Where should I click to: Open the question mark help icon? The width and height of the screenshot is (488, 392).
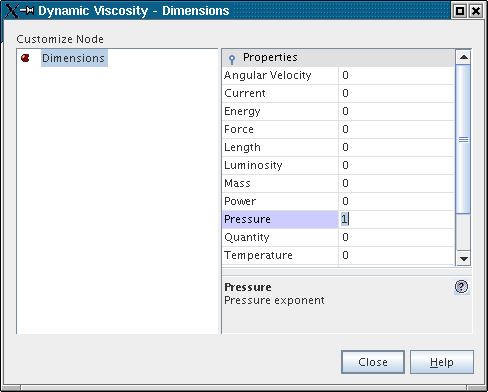461,287
